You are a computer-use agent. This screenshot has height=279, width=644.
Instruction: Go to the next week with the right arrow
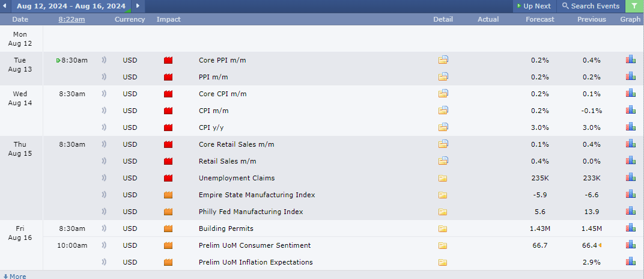coord(138,6)
